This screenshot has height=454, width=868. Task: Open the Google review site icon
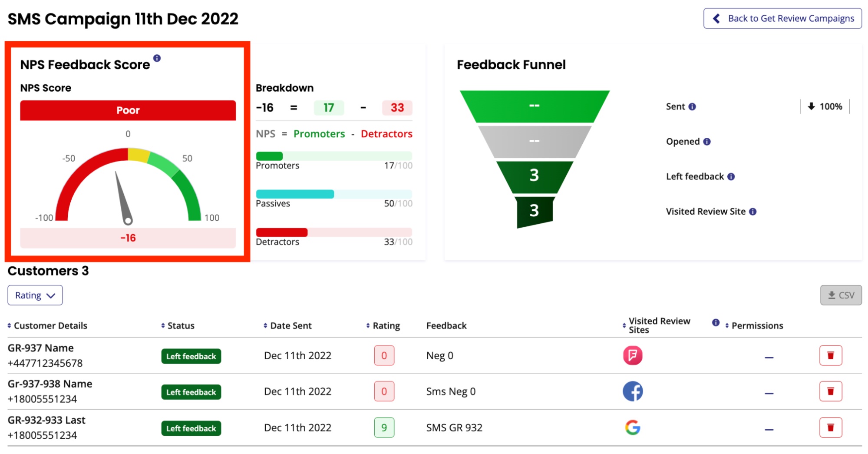coord(633,427)
